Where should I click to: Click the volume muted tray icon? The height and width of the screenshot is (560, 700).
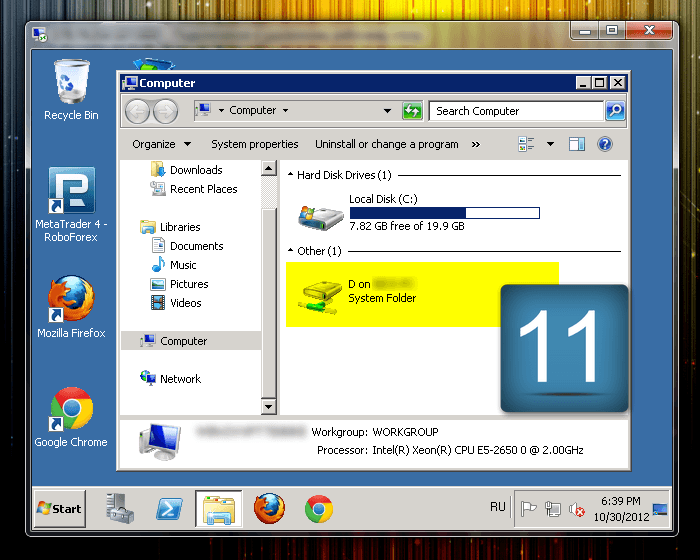[577, 510]
